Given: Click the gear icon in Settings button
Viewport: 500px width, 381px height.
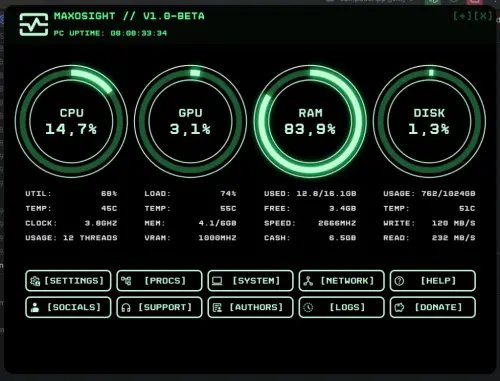Looking at the screenshot, I should 35,281.
